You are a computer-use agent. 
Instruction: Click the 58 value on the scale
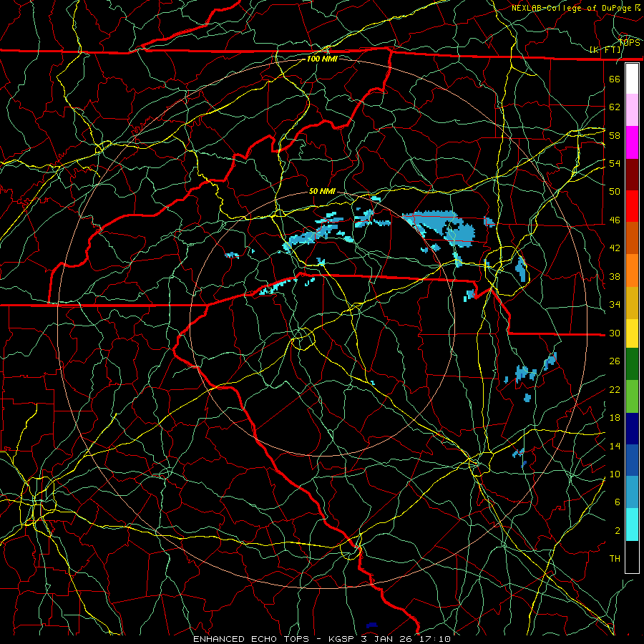tap(615, 135)
